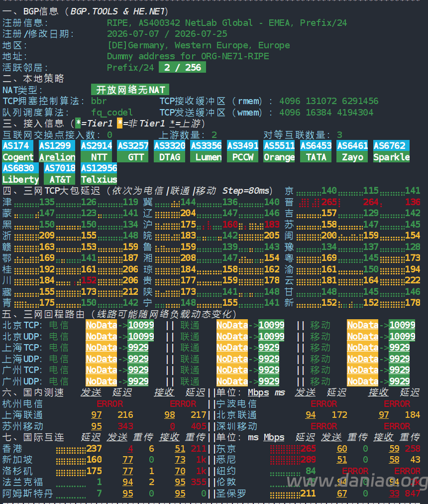428x504 pixels.
Task: Click the 深圳移动 row label
Action: coord(237,426)
